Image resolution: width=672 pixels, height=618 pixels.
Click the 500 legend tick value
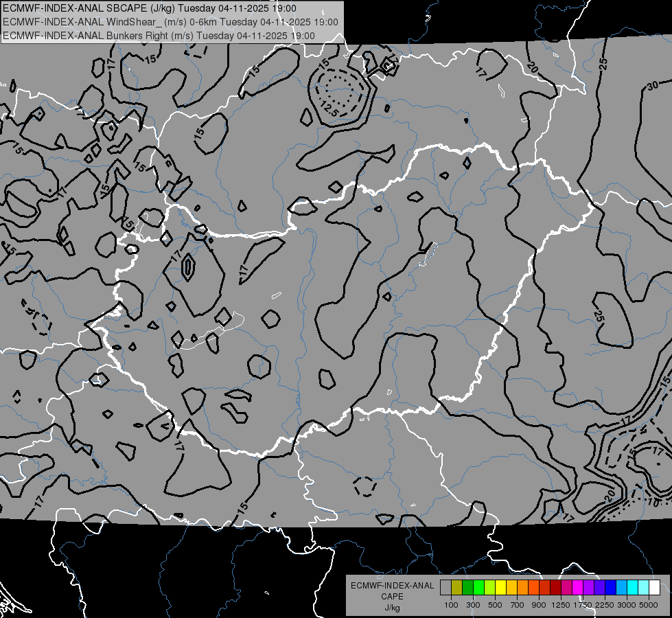495,605
